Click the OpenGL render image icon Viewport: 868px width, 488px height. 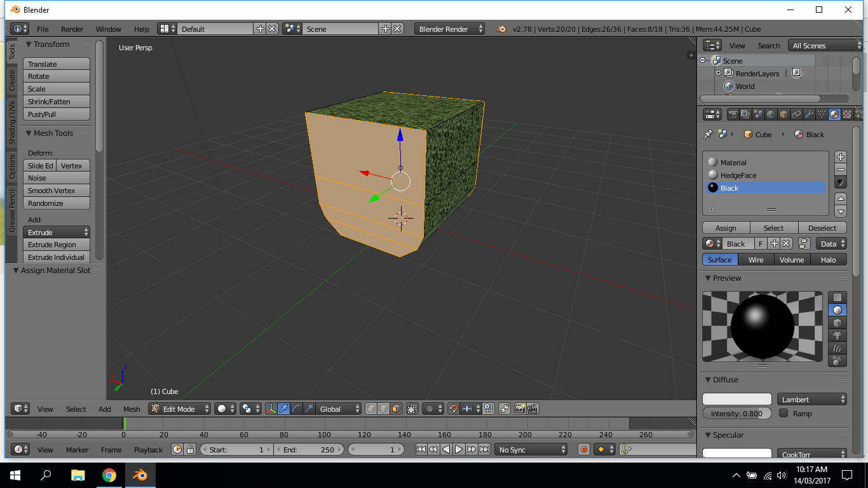pos(520,409)
